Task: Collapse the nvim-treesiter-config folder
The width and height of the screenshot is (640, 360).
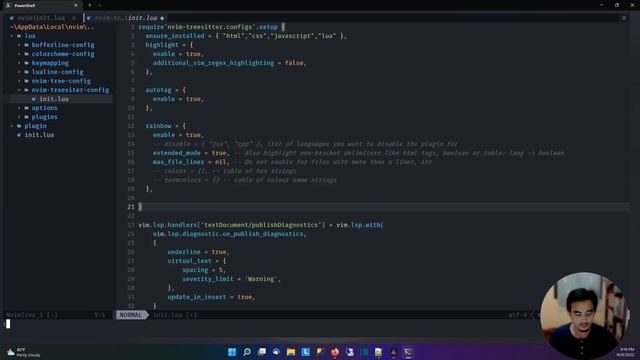Action: pyautogui.click(x=19, y=90)
